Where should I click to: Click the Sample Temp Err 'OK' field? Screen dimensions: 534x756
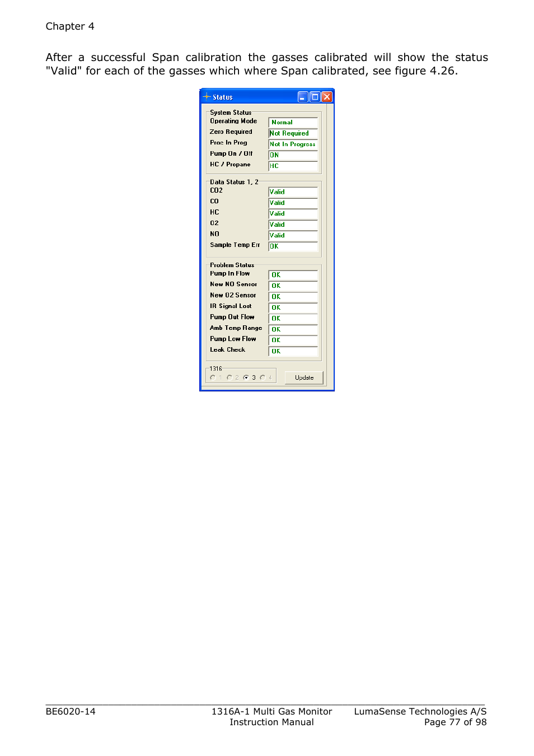pos(293,246)
